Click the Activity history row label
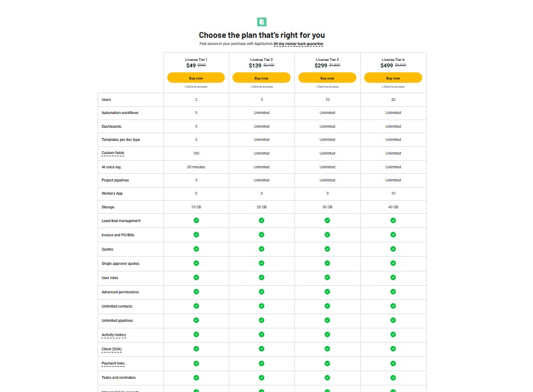 (114, 334)
